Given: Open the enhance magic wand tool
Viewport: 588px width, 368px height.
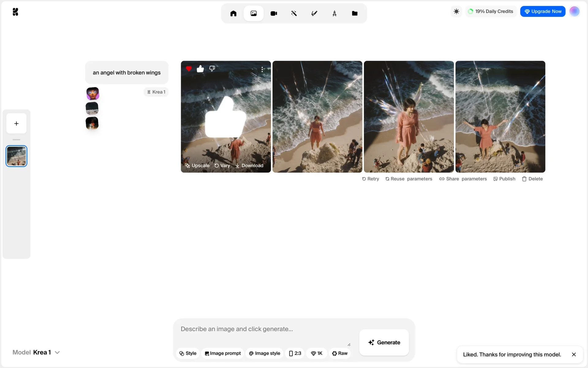Looking at the screenshot, I should [294, 13].
